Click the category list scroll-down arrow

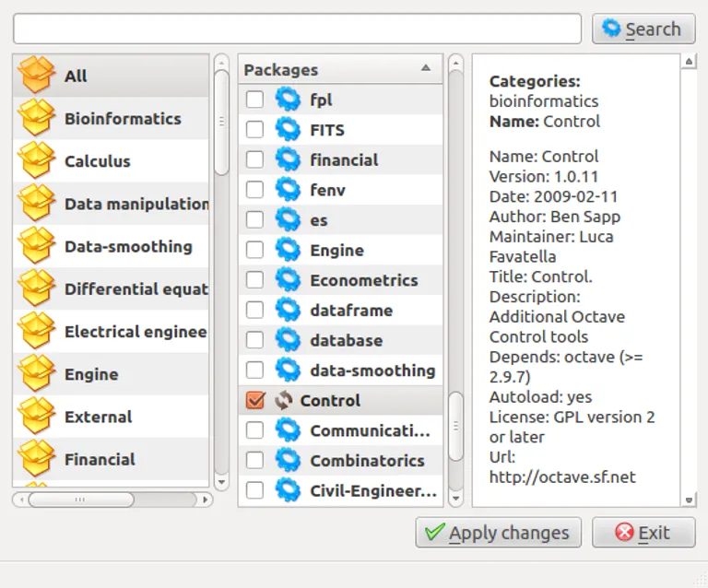point(221,482)
